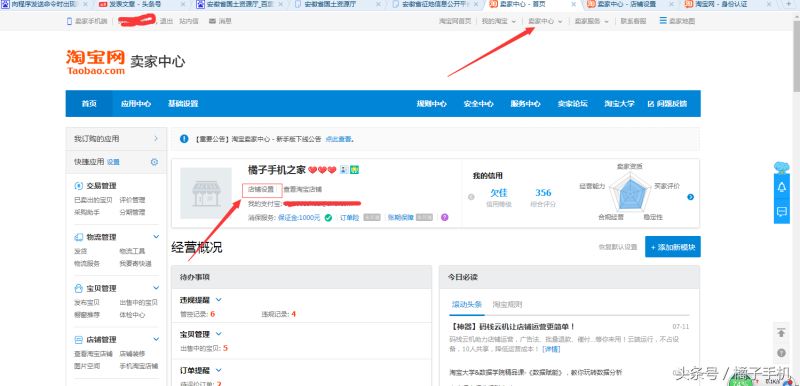Open 基础设置 in the navigation bar

(183, 104)
